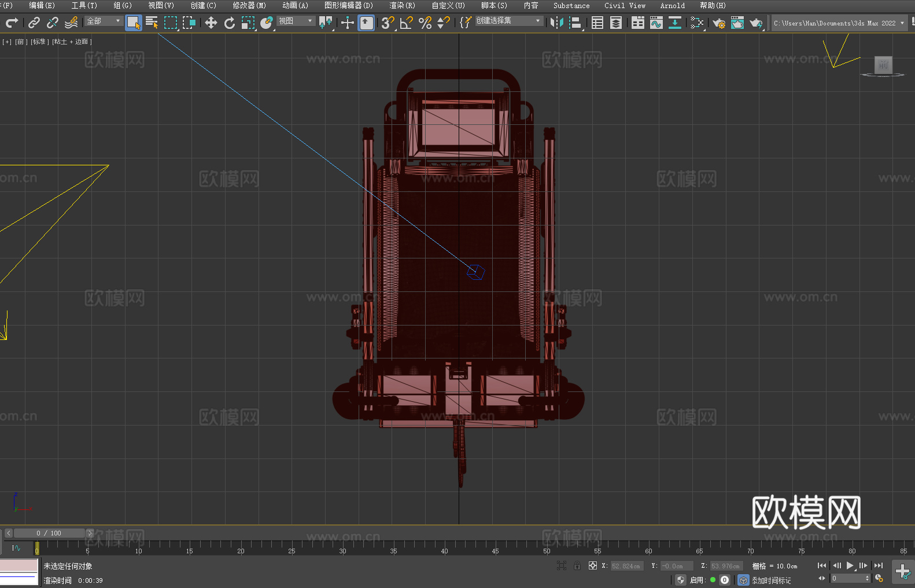
Task: Click the Select and Place tool
Action: (267, 23)
